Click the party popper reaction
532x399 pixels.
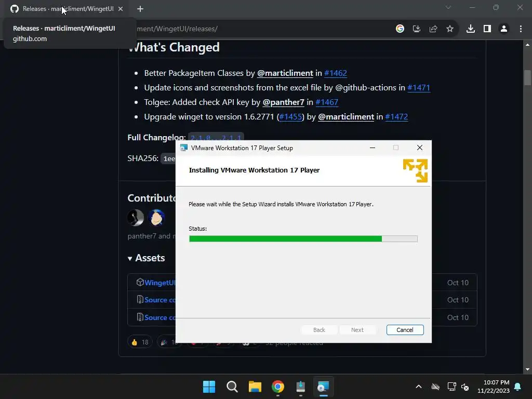[167, 342]
